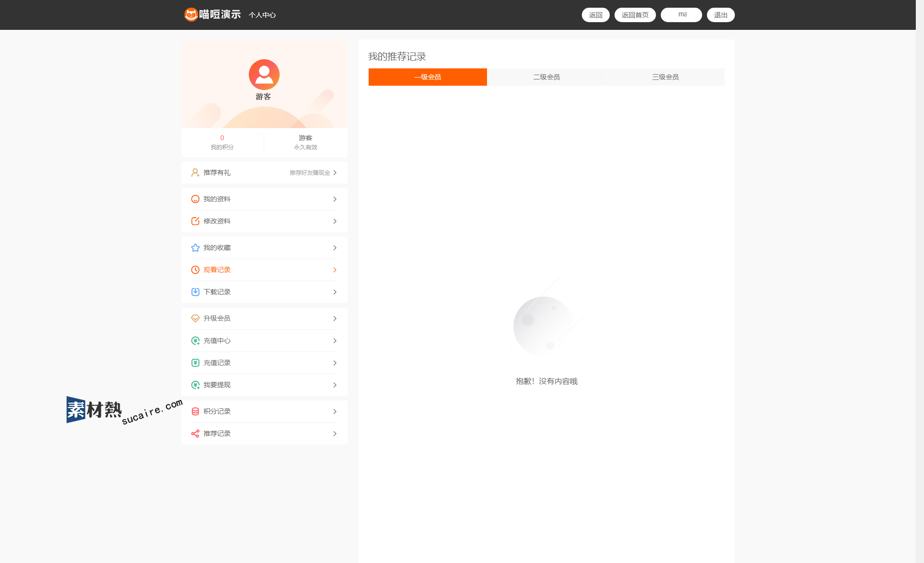Screen dimensions: 924x563
Task: Click the 退出 logout button
Action: click(720, 15)
